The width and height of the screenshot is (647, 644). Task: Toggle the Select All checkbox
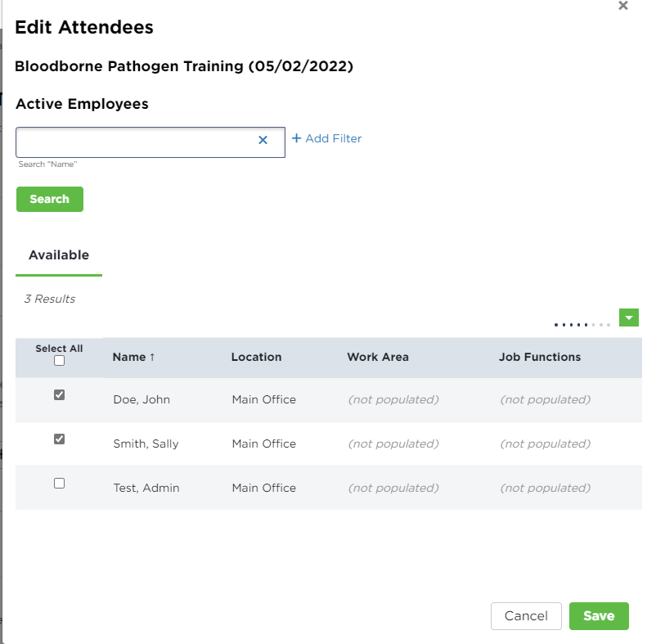59,361
